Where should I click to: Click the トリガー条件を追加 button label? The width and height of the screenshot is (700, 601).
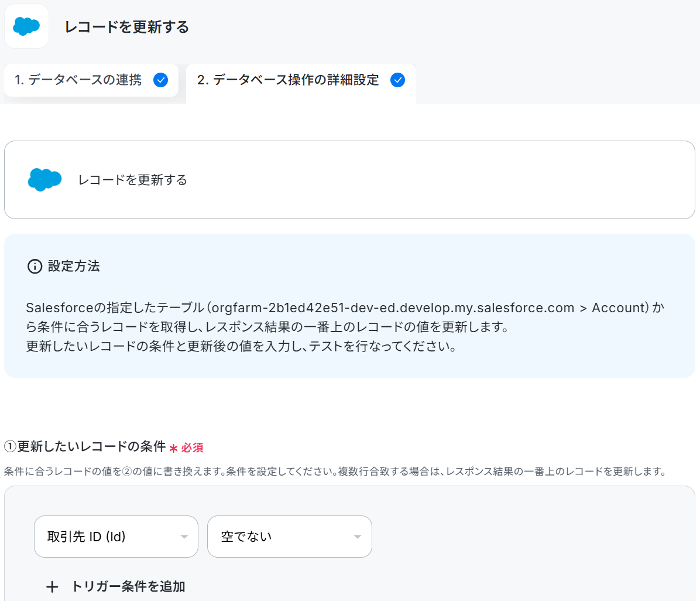129,586
